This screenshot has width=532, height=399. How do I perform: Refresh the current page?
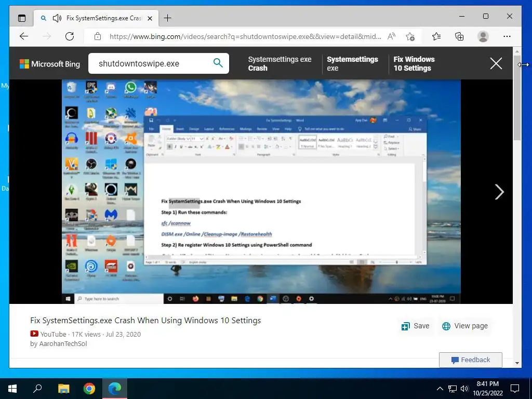[x=70, y=36]
